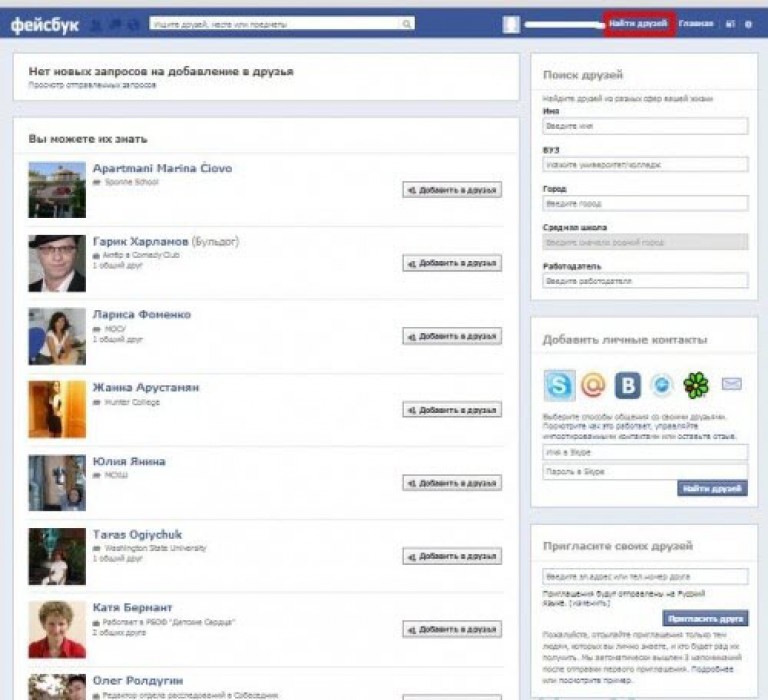768x700 pixels.
Task: View sent friend requests link
Action: (92, 85)
